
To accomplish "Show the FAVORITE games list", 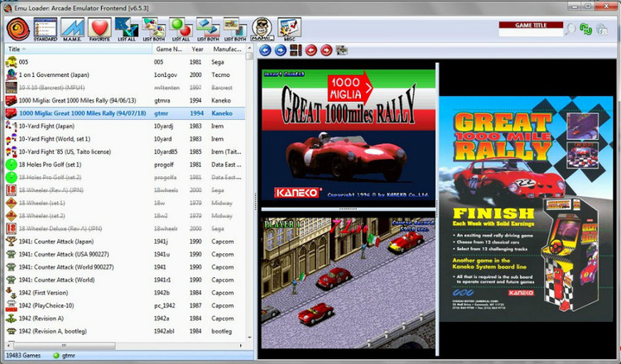I will [x=99, y=29].
